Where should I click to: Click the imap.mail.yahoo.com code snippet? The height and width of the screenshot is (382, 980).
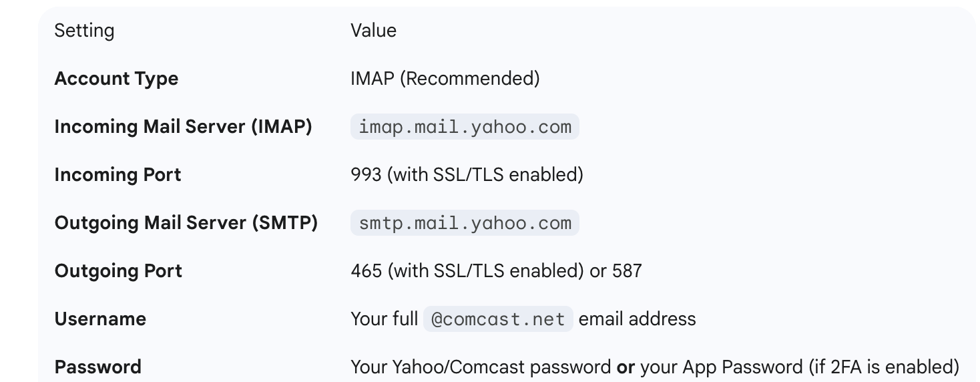[465, 127]
